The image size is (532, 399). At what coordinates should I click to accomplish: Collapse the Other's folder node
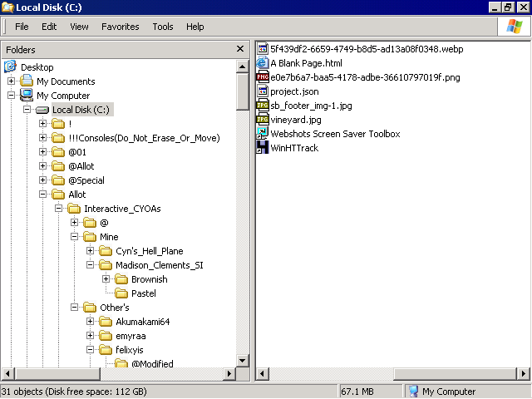(74, 307)
